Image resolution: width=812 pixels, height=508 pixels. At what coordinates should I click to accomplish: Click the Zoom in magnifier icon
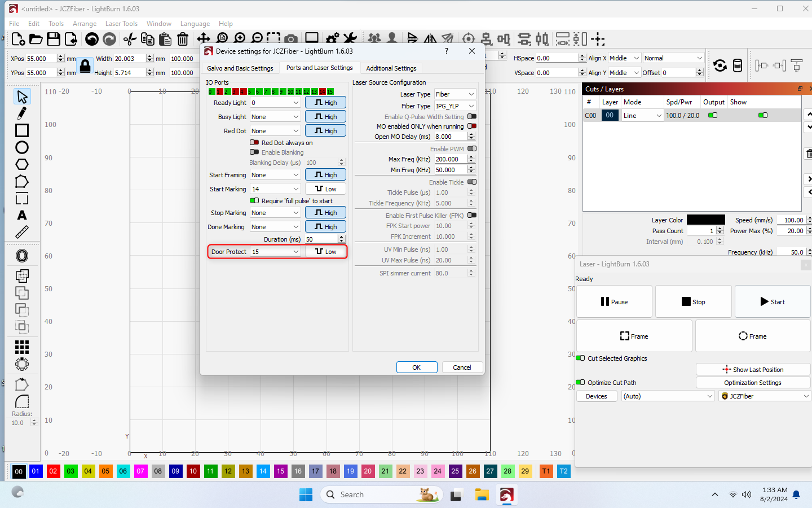point(240,38)
